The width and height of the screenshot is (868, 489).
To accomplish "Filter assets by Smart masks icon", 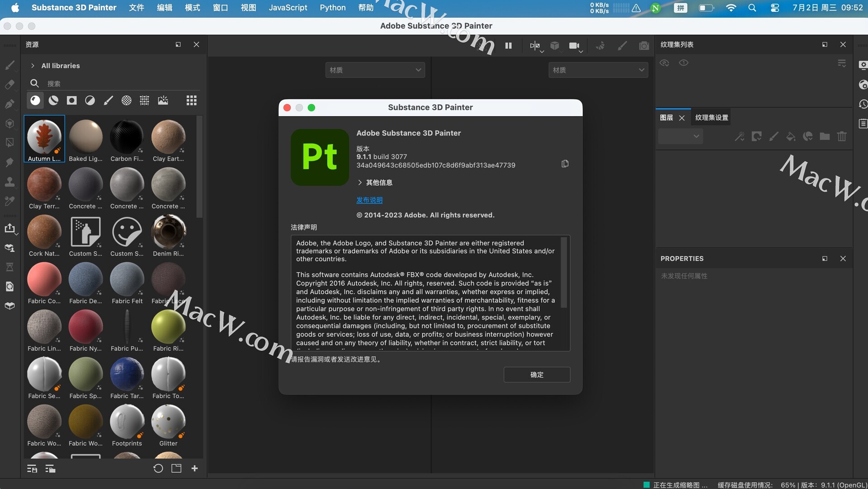I will coord(72,100).
